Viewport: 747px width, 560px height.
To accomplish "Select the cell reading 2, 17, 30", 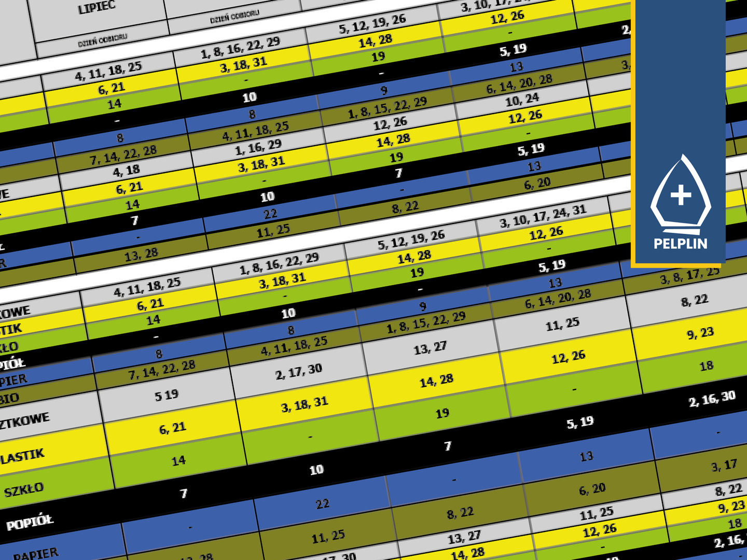I will click(x=299, y=371).
